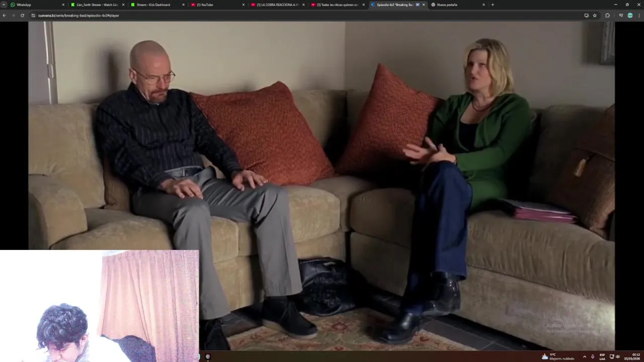Open the Chrome three-dot menu

[x=639, y=16]
